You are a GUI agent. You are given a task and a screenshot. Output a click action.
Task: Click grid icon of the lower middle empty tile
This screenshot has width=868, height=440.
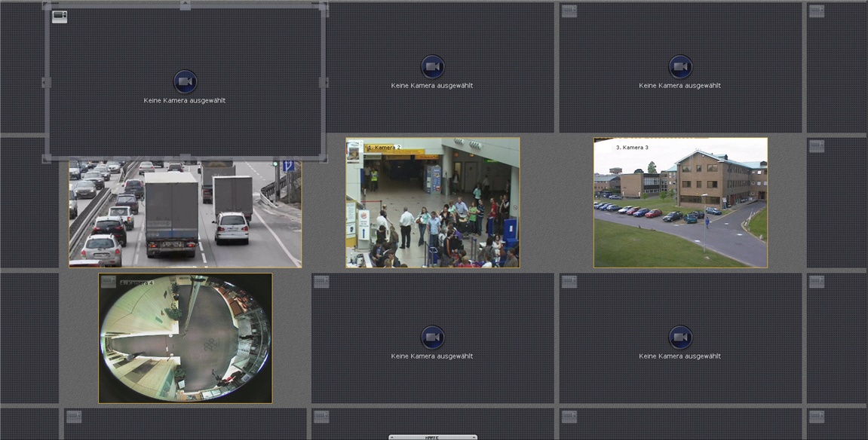point(321,282)
